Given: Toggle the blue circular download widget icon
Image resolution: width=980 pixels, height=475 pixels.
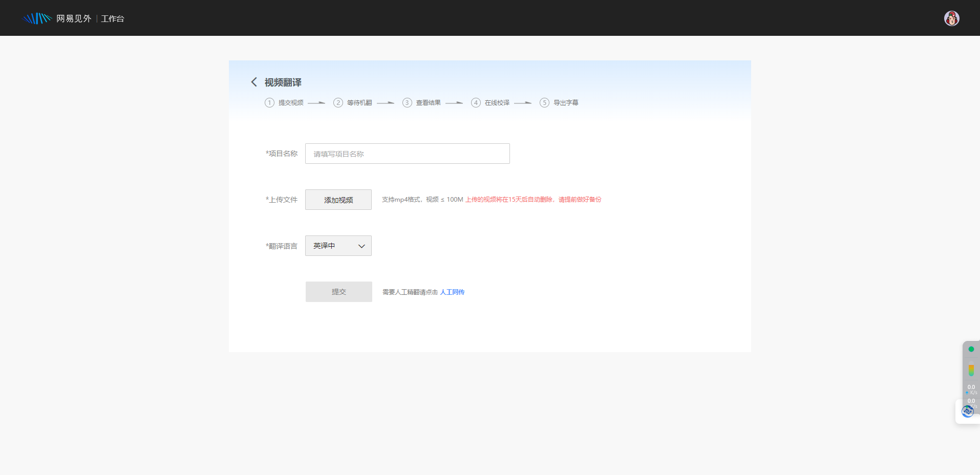Looking at the screenshot, I should pos(968,411).
